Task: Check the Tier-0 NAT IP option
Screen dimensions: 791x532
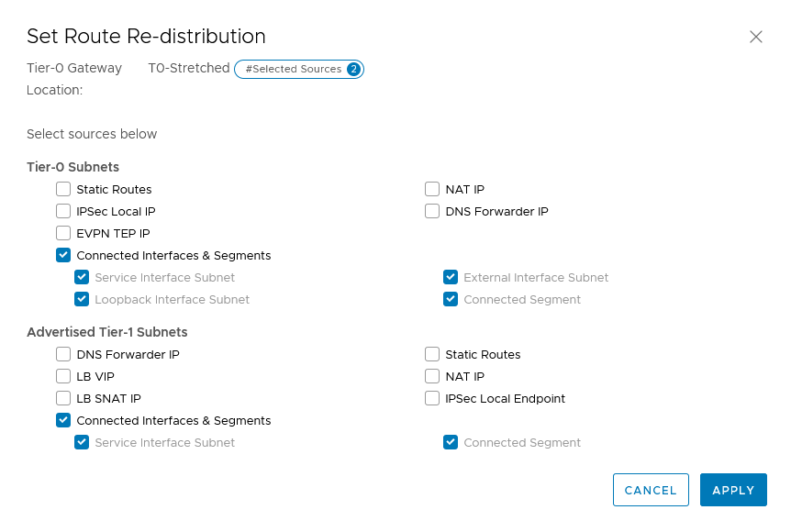Action: point(432,189)
